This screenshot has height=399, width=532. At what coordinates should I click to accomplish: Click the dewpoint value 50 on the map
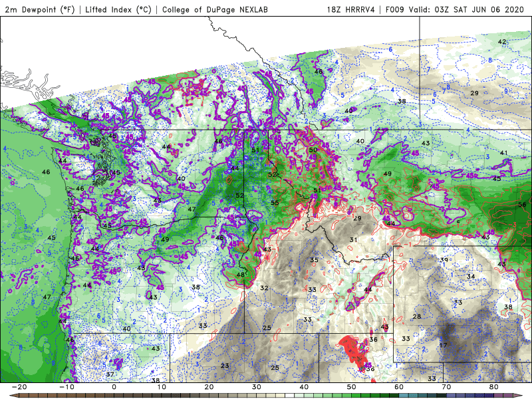(313, 150)
